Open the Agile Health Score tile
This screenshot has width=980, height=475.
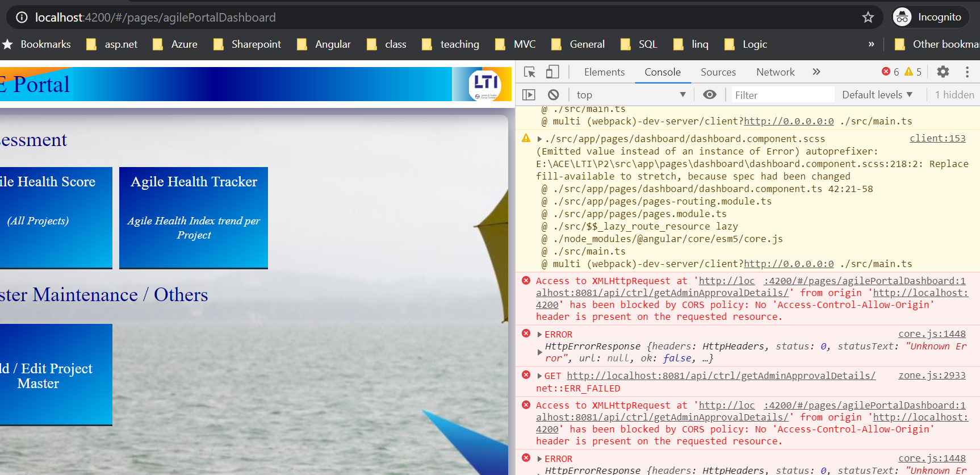56,218
